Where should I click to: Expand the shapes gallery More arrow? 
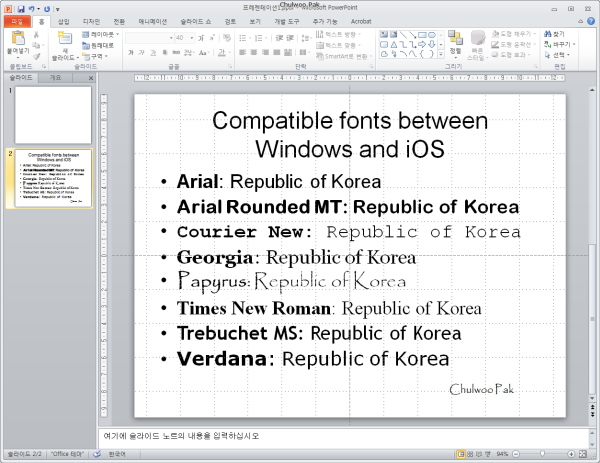(441, 54)
